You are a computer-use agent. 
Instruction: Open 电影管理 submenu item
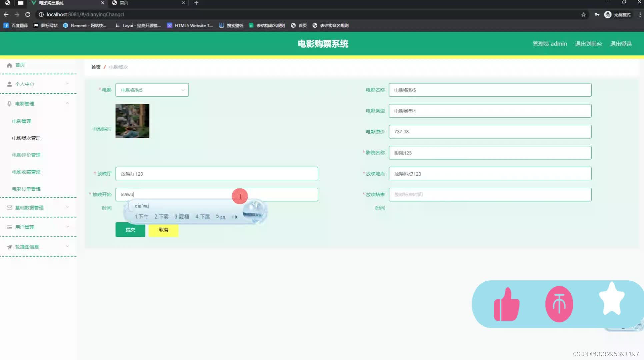(x=21, y=121)
